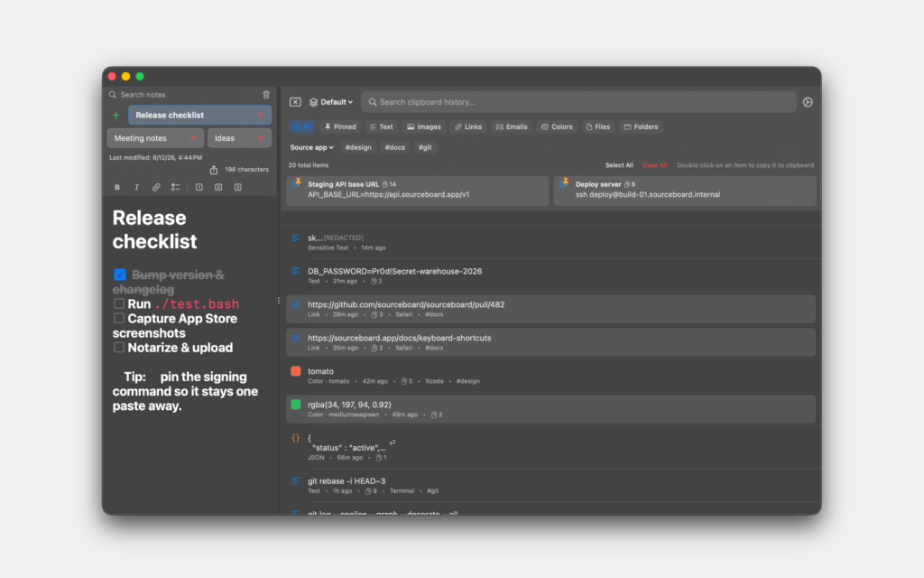
Task: Apply heading level 1 in the note toolbar
Action: [199, 187]
